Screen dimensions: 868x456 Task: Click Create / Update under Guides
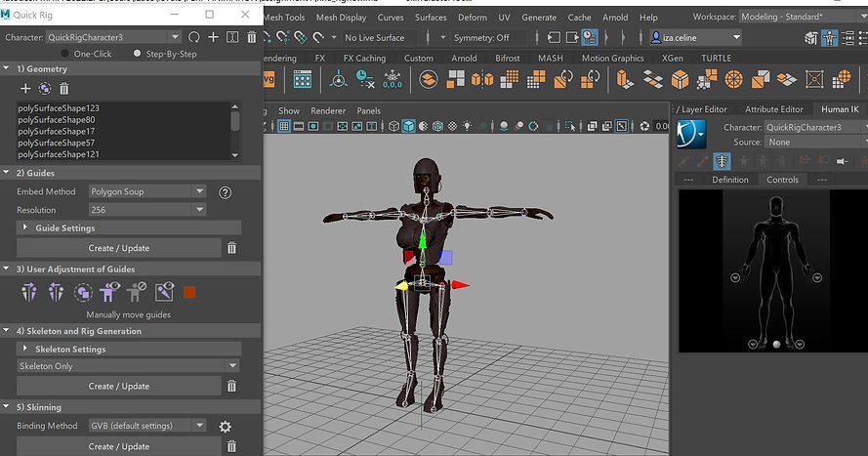[119, 248]
